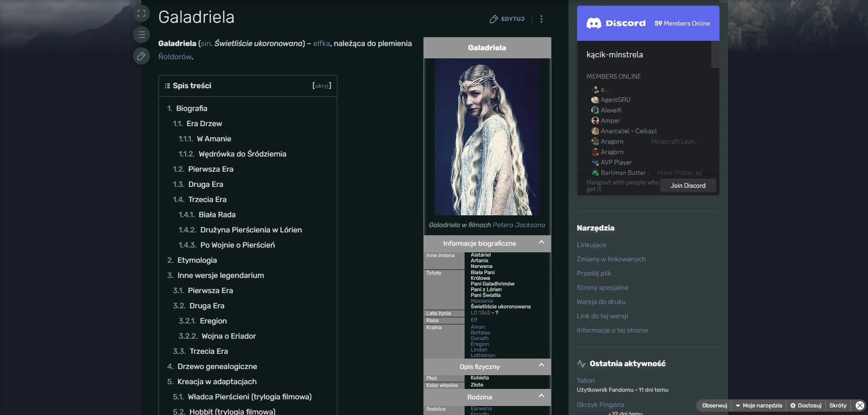Open the elfka link in intro
The width and height of the screenshot is (868, 415).
click(321, 44)
